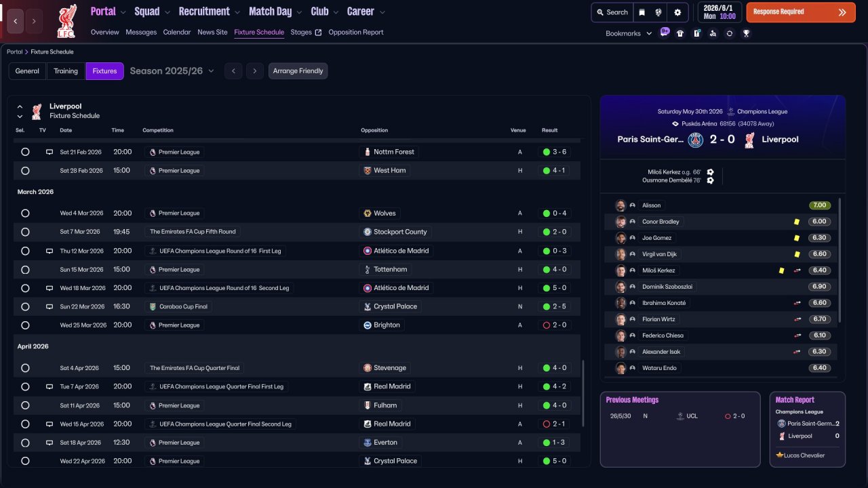
Task: Open the Opposition Report tab
Action: (356, 32)
